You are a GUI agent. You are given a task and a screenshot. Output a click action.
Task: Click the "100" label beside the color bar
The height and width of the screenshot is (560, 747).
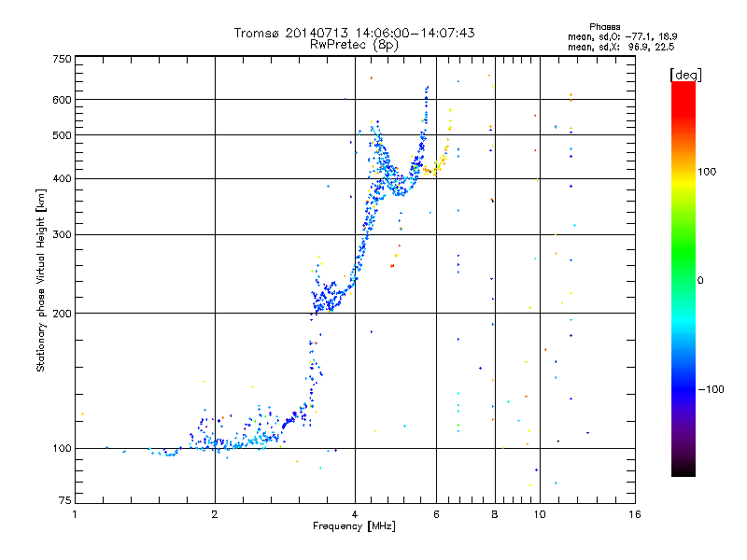point(707,172)
